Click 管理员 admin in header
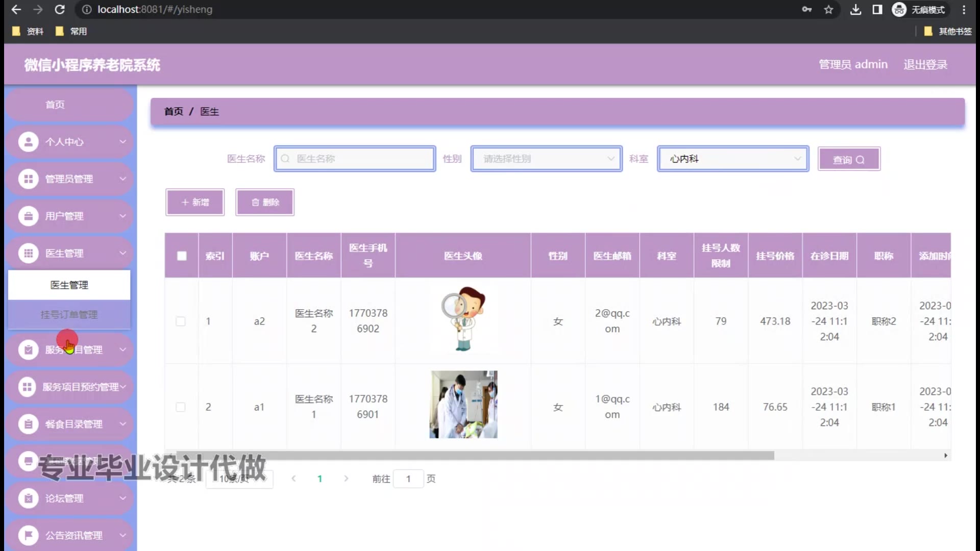This screenshot has height=551, width=980. click(853, 65)
